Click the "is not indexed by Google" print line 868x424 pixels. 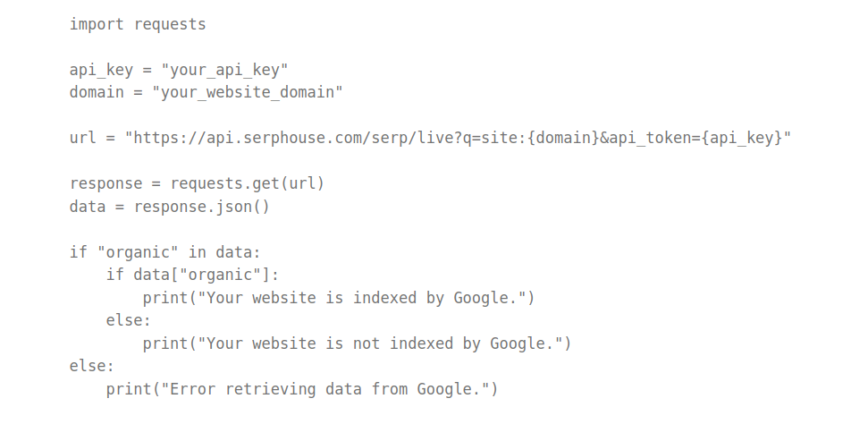point(358,343)
